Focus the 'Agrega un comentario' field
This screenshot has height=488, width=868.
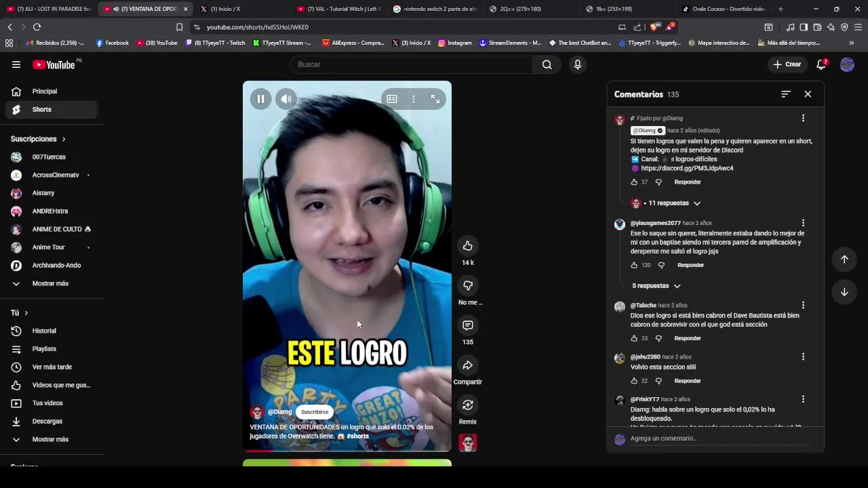(x=719, y=439)
